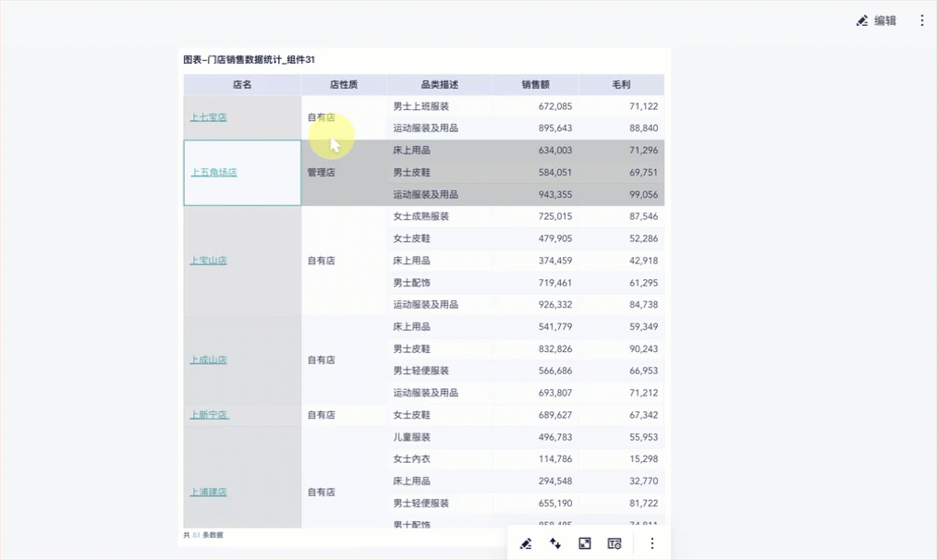Select the 管理店 cell in the highlighted row
937x560 pixels.
click(x=344, y=173)
